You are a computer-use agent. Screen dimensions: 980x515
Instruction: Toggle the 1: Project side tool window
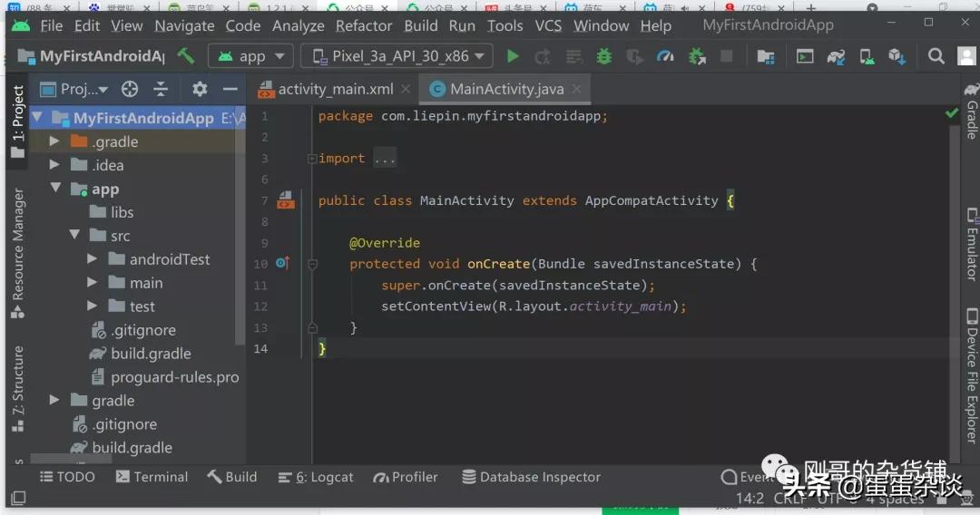[x=17, y=122]
